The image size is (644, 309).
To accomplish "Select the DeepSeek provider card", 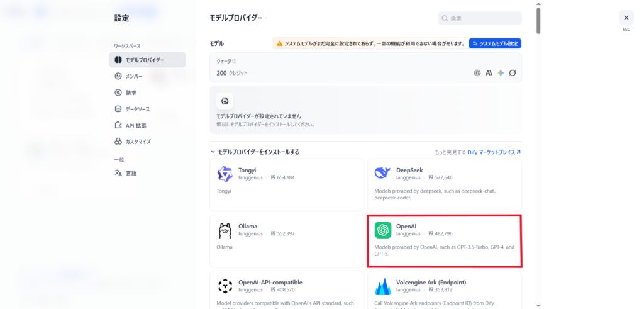I will [445, 185].
